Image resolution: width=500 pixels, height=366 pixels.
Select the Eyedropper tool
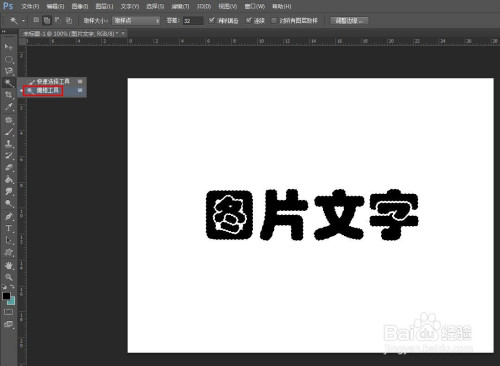pos(9,107)
